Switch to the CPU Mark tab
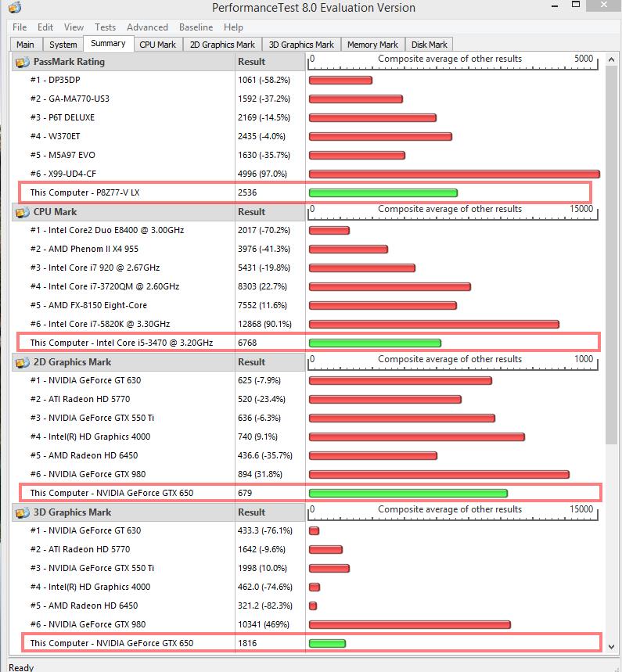 [x=158, y=45]
